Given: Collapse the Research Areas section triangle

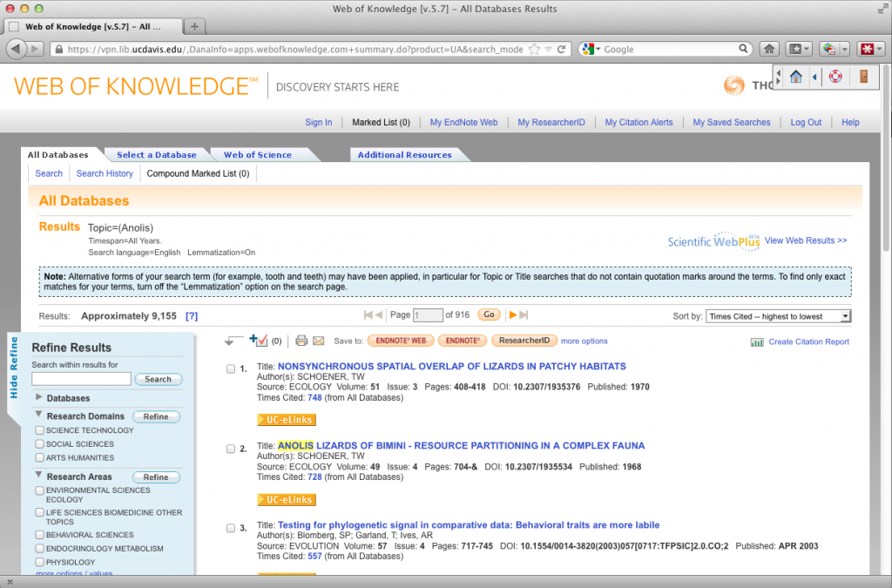Looking at the screenshot, I should point(38,475).
